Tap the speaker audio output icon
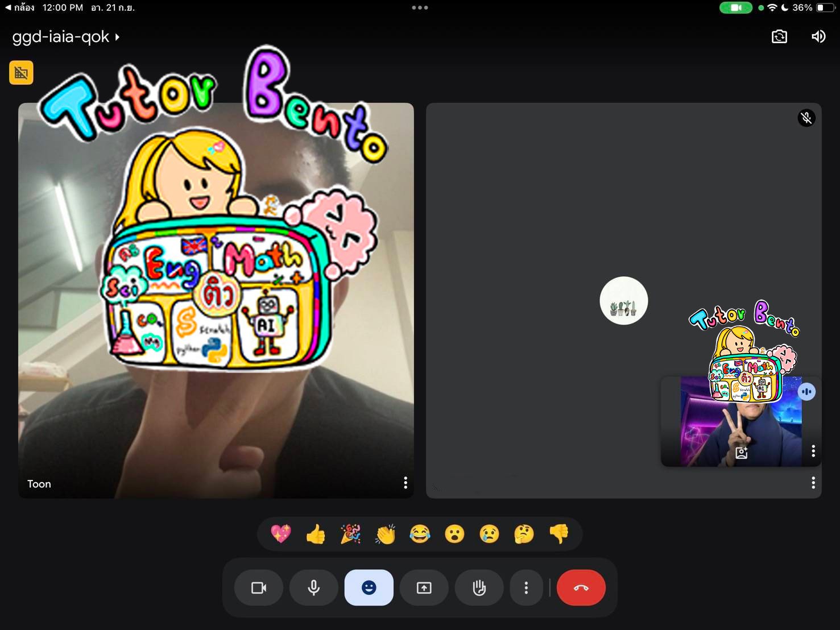 click(818, 37)
